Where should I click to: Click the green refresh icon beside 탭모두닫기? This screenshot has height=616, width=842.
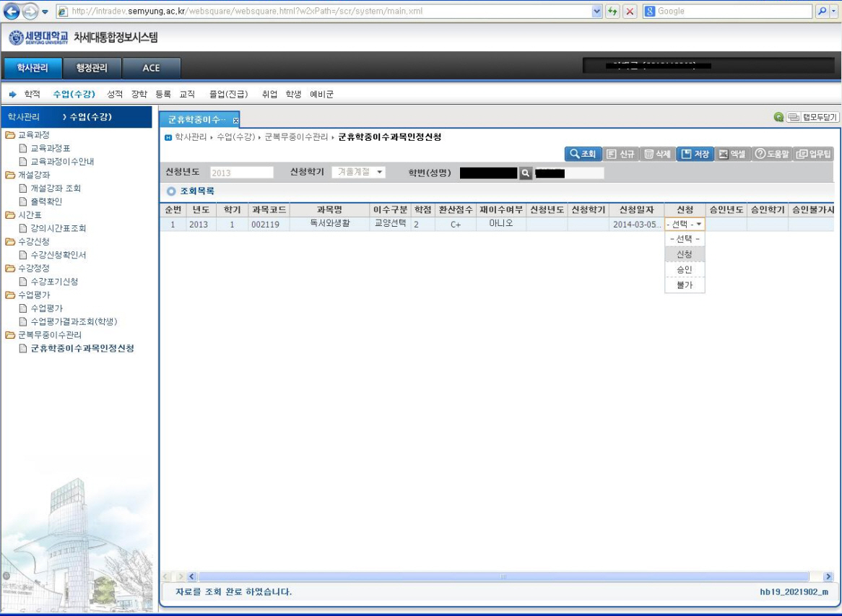pyautogui.click(x=778, y=117)
